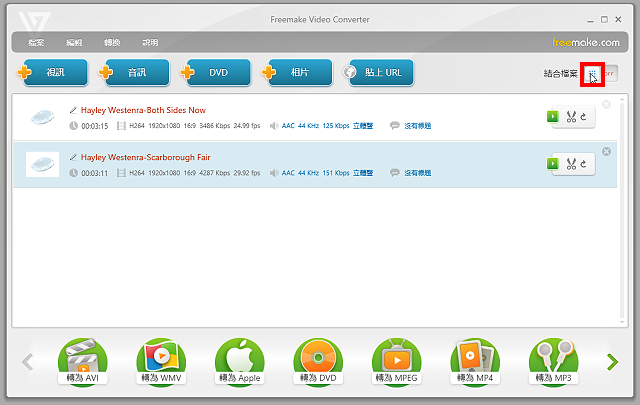Remove Scarborough Fair from the list
This screenshot has height=405, width=640.
[607, 151]
